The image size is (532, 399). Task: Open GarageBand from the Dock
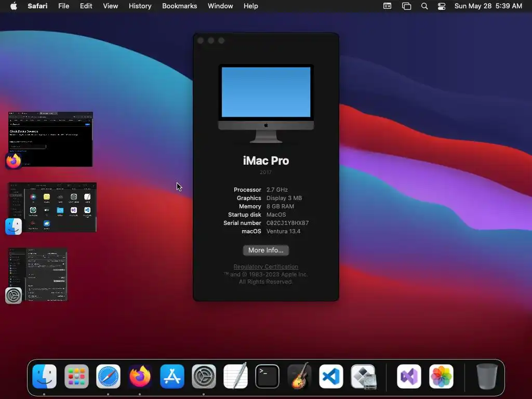299,376
